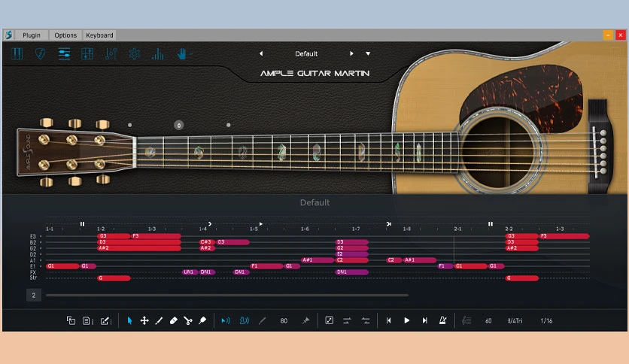Click the Default preset name at top
The height and width of the screenshot is (364, 629).
[x=306, y=53]
